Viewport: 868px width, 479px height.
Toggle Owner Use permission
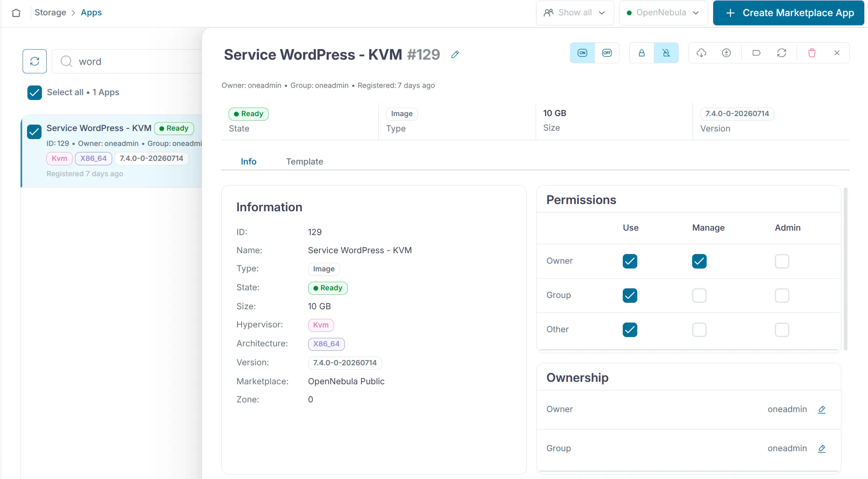tap(630, 261)
